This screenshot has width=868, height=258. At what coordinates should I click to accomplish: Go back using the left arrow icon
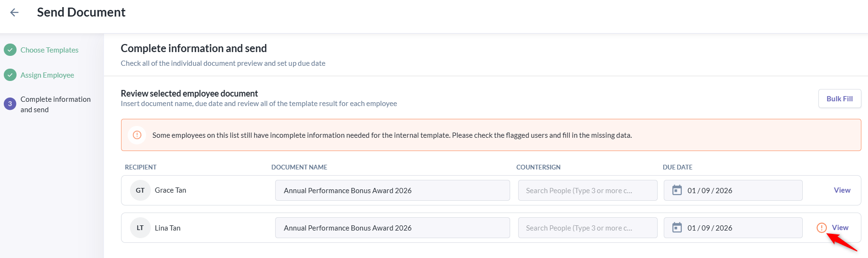click(x=14, y=13)
